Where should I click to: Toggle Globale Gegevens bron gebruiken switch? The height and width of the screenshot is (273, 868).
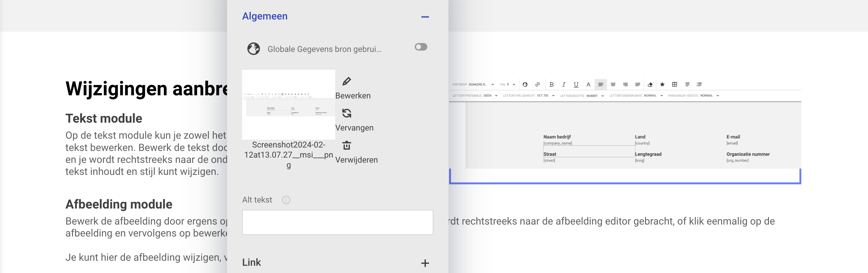point(421,47)
